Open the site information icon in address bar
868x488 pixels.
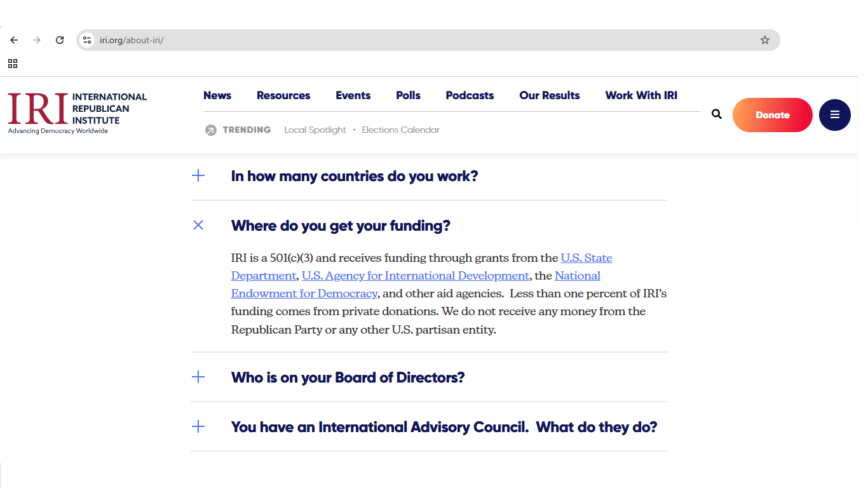pos(88,40)
